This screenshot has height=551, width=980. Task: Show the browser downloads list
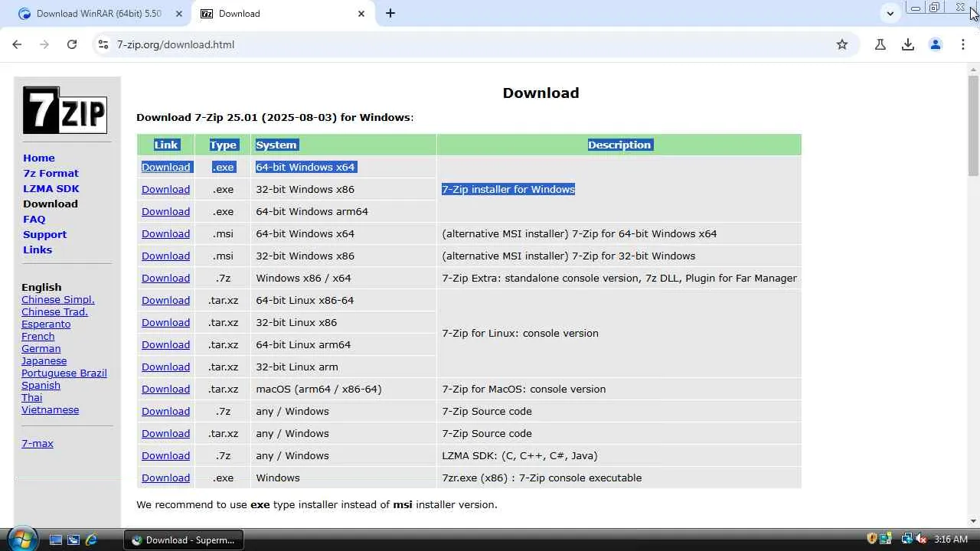[x=908, y=44]
